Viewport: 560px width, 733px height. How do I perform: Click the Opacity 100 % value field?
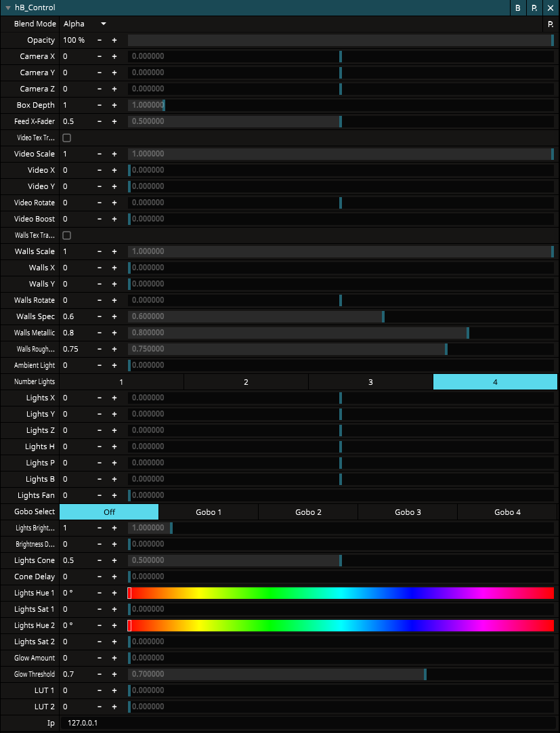pyautogui.click(x=77, y=40)
